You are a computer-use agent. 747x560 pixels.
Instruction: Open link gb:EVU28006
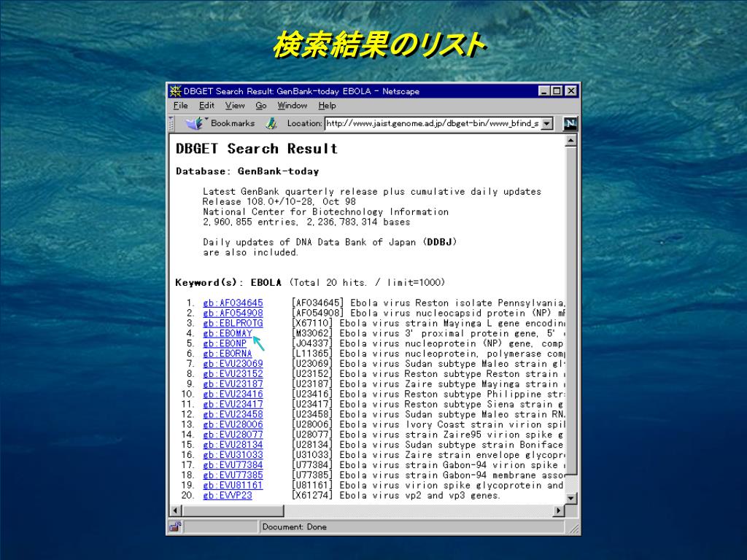(233, 424)
